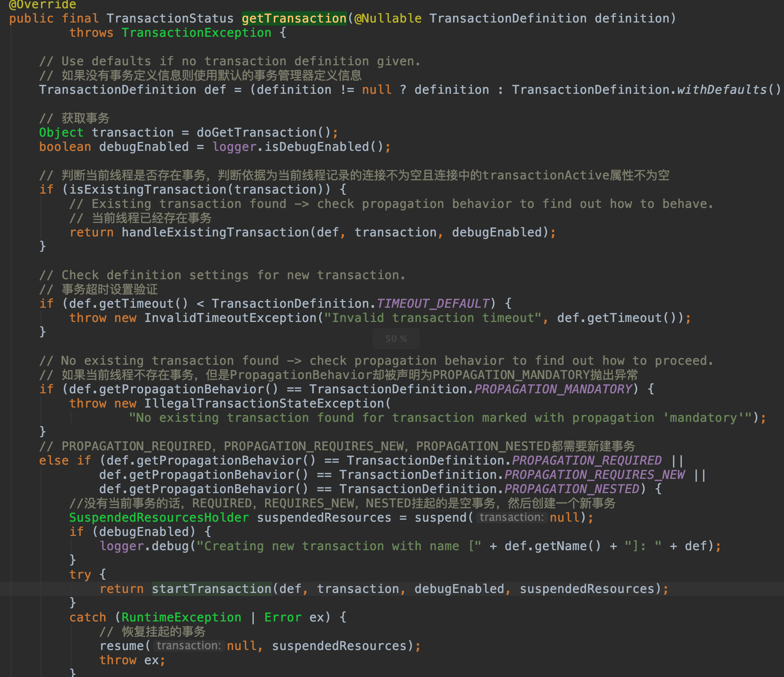Click the RuntimeException in catch clause

point(181,617)
